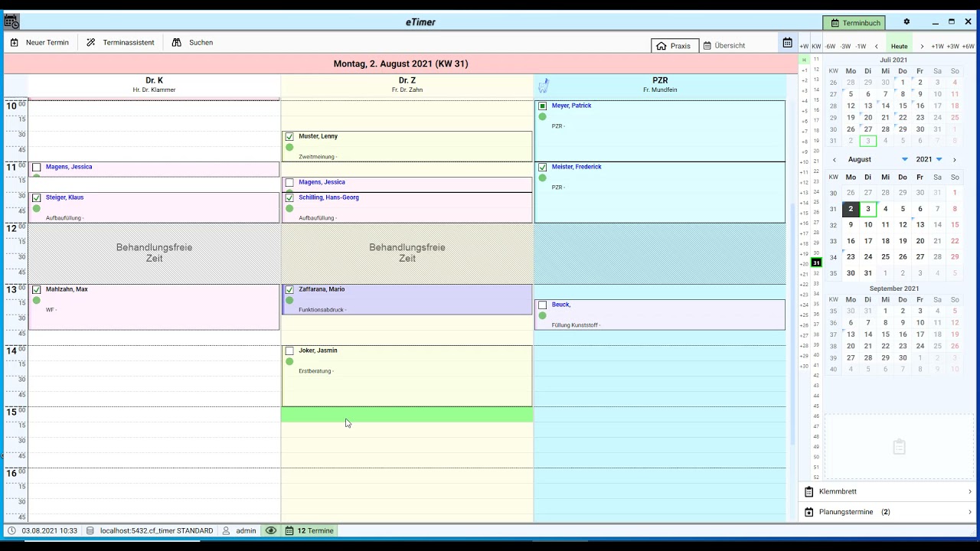
Task: Click the clock icon in status bar
Action: 12,530
